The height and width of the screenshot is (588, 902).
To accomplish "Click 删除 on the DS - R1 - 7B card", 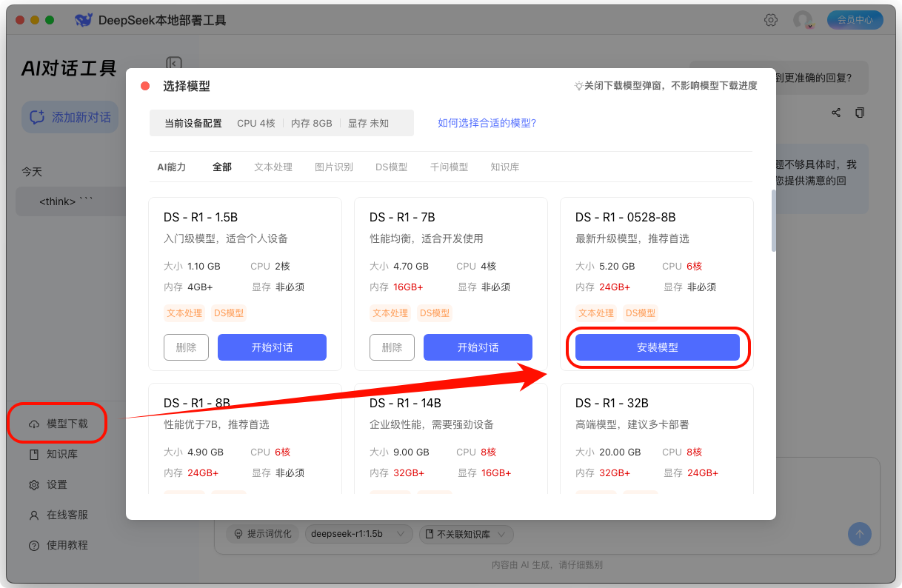I will (x=392, y=347).
